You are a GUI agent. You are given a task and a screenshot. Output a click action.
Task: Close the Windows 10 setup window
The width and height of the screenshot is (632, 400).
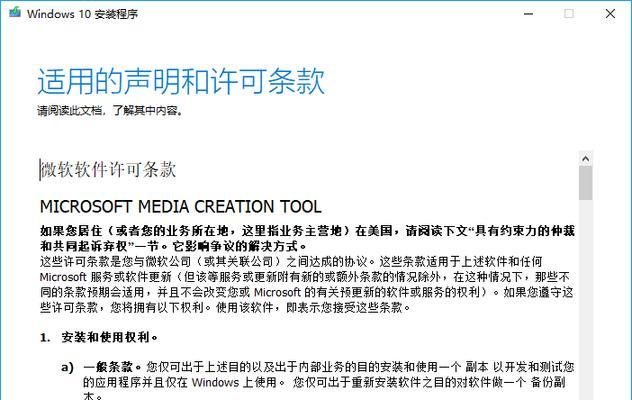610,14
